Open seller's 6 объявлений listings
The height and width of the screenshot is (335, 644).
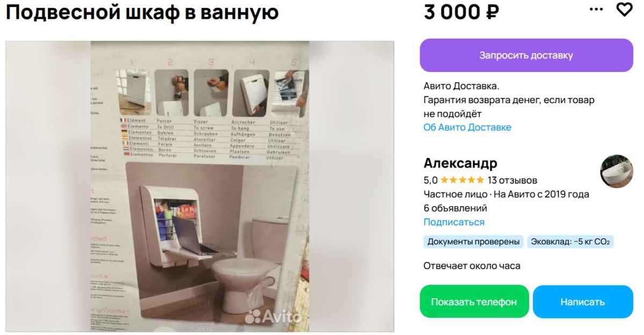(x=456, y=208)
